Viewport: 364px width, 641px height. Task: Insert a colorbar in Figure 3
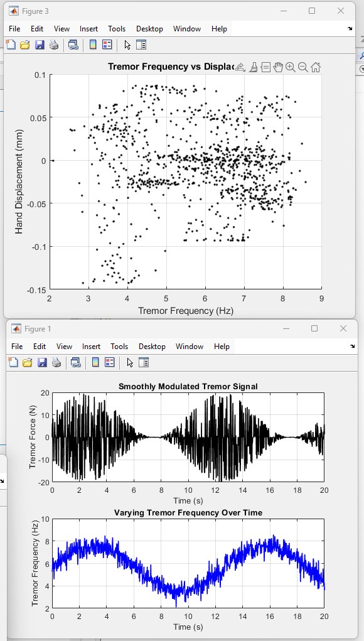93,45
